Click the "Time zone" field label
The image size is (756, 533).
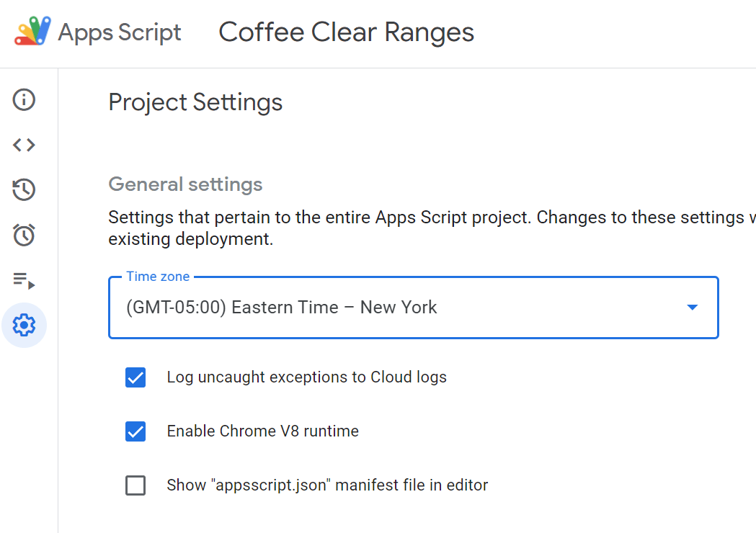(158, 277)
